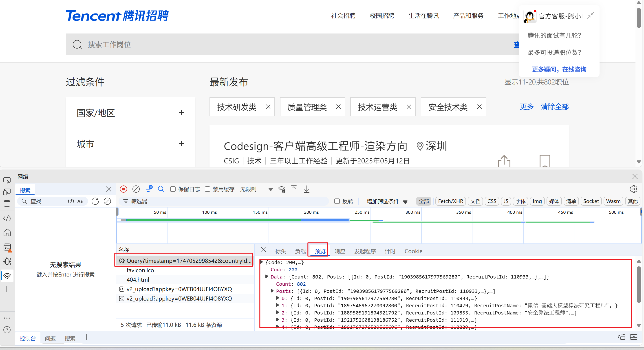
Task: Select the Img filter type
Action: click(537, 201)
